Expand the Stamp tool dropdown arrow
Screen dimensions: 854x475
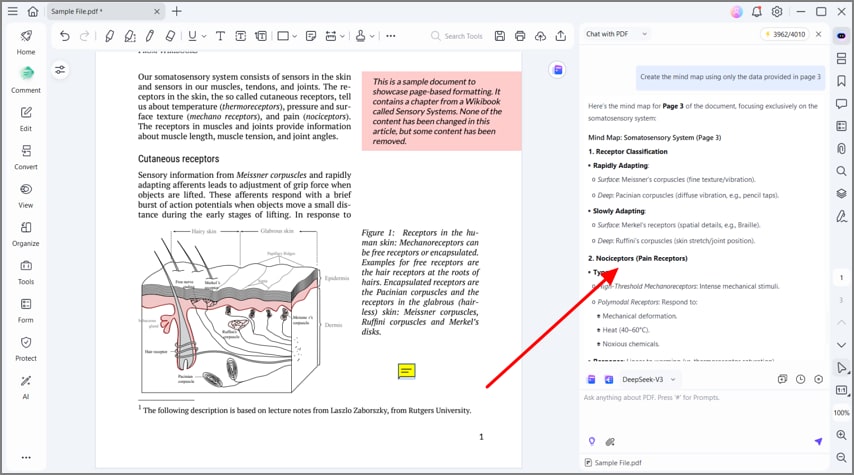pos(373,36)
